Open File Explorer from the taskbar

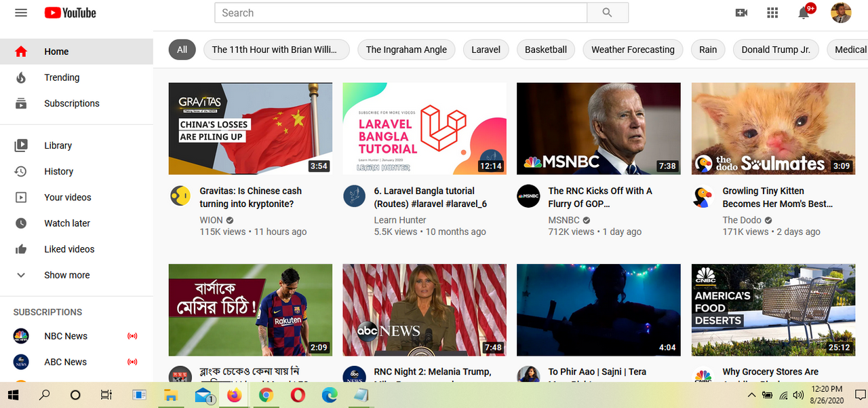[x=170, y=394]
